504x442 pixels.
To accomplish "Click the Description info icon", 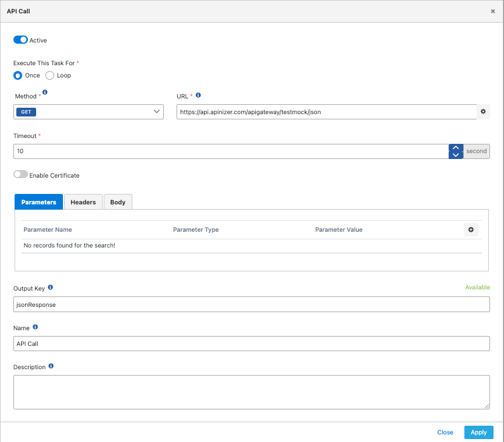I will coord(51,366).
